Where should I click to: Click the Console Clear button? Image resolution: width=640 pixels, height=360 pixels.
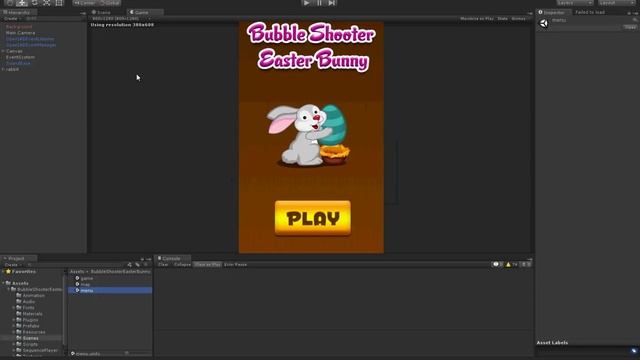pos(163,264)
